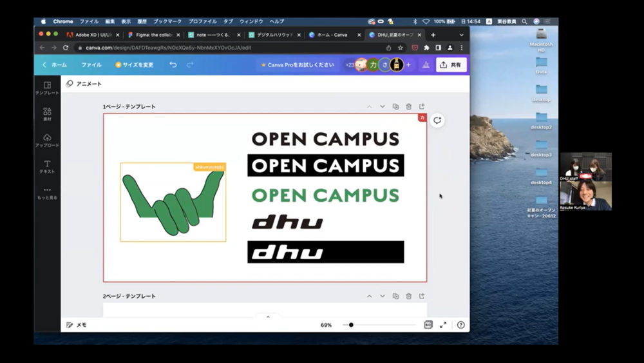The image size is (644, 363).
Task: Select green OPEN CAMPUS text
Action: (325, 195)
